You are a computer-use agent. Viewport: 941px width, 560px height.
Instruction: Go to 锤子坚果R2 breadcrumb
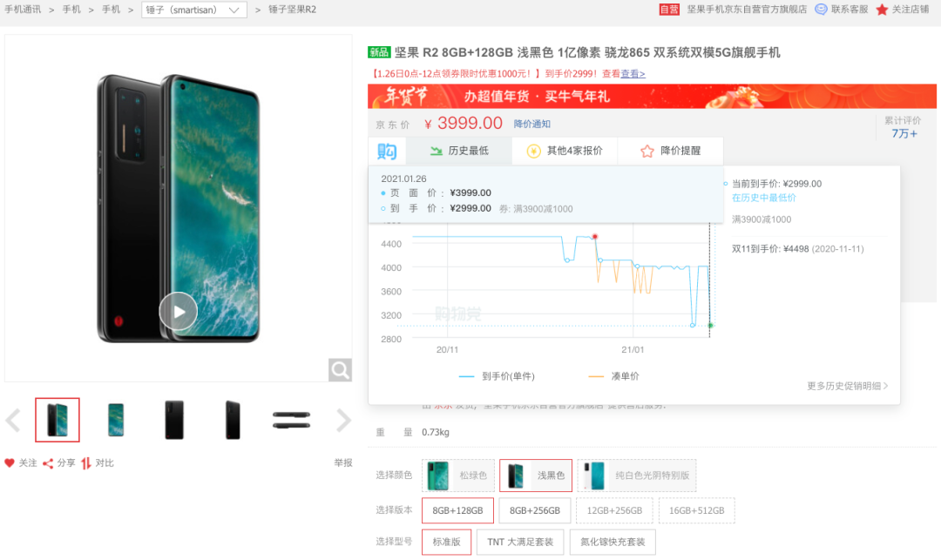[x=292, y=10]
